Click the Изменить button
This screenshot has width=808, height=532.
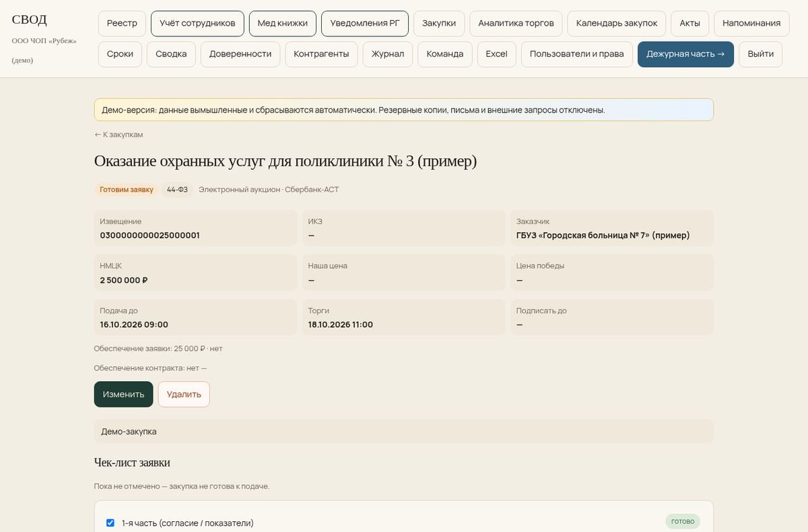point(124,394)
